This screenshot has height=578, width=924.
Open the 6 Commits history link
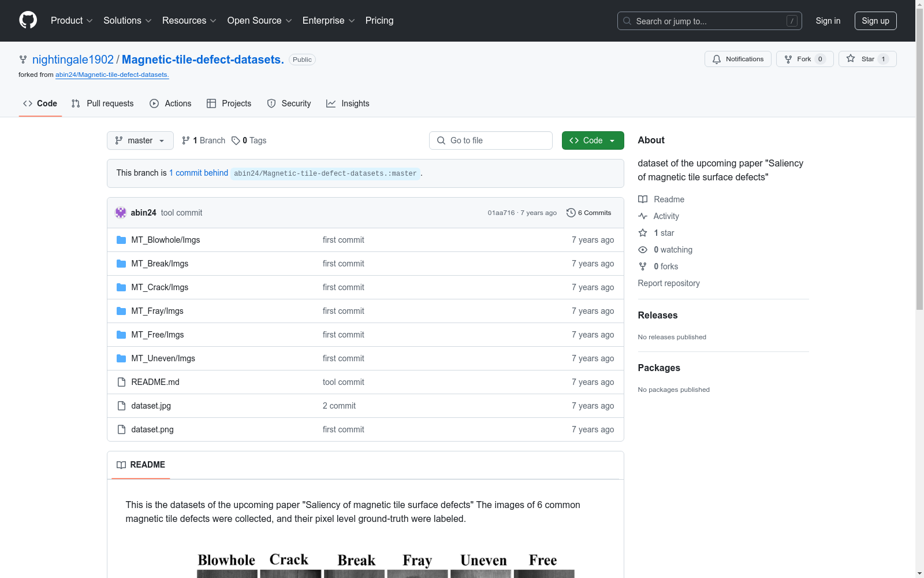tap(589, 213)
